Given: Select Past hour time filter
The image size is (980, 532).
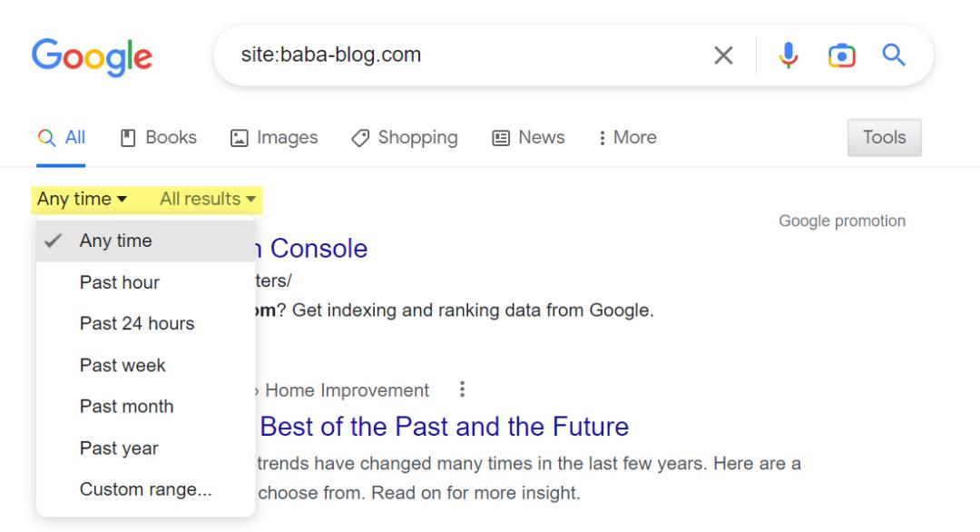Looking at the screenshot, I should (x=120, y=282).
